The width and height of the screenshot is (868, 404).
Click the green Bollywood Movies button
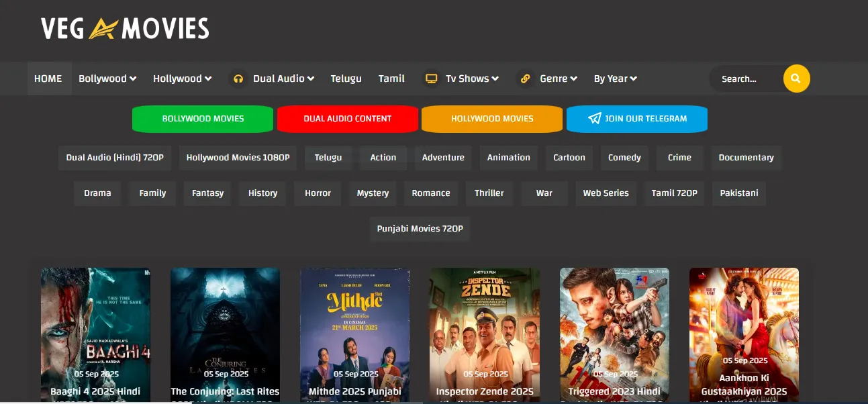coord(203,119)
